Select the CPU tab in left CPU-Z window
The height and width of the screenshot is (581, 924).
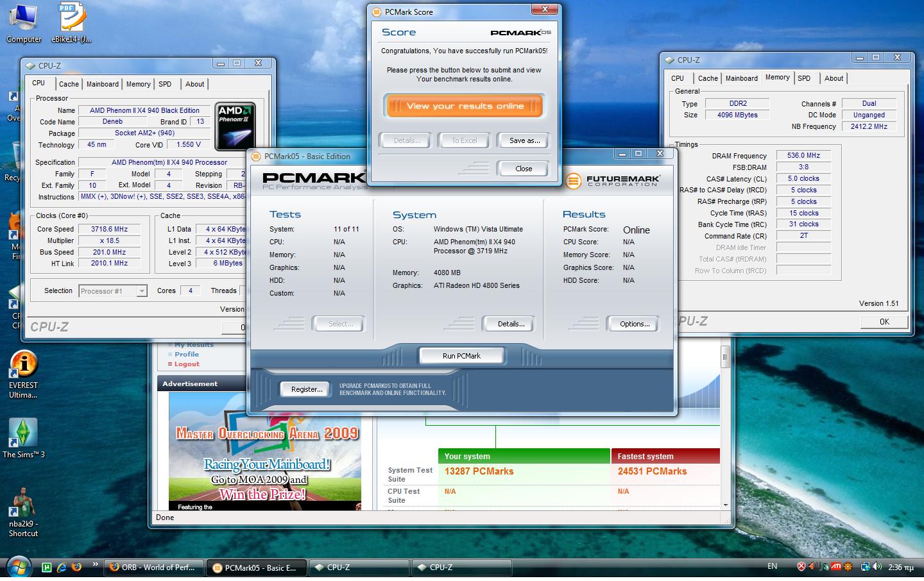point(38,83)
